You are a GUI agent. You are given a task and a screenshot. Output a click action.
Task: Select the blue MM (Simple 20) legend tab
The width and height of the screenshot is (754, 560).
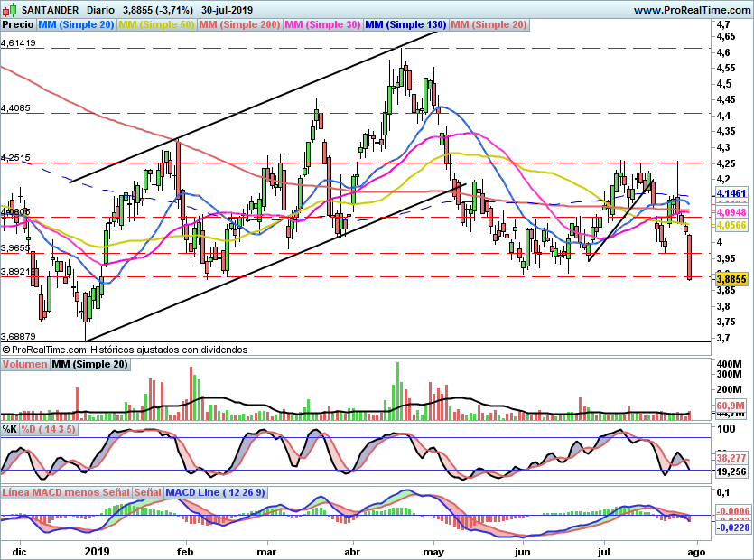[x=76, y=24]
